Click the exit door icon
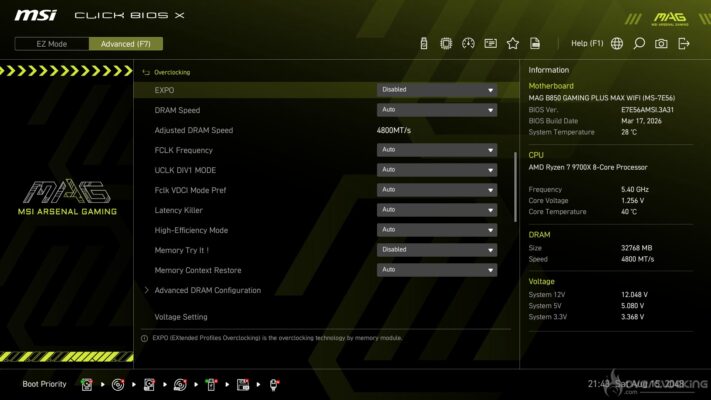711x400 pixels. click(x=683, y=44)
